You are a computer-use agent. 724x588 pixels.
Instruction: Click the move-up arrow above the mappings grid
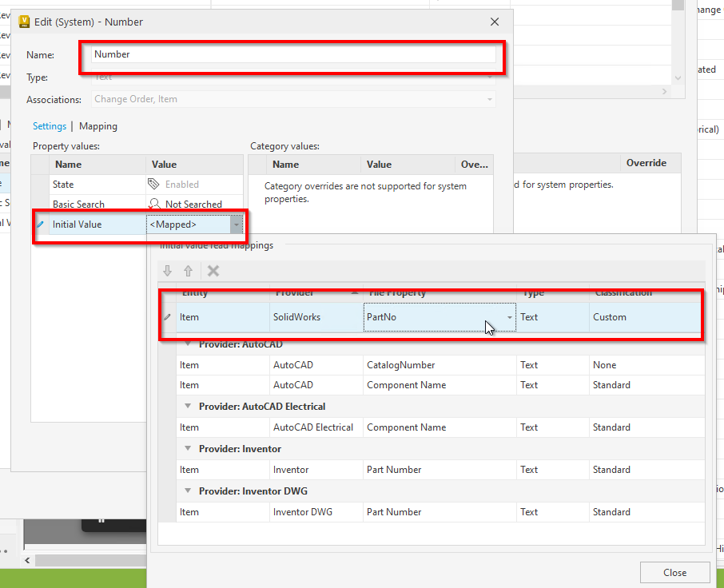(x=189, y=272)
